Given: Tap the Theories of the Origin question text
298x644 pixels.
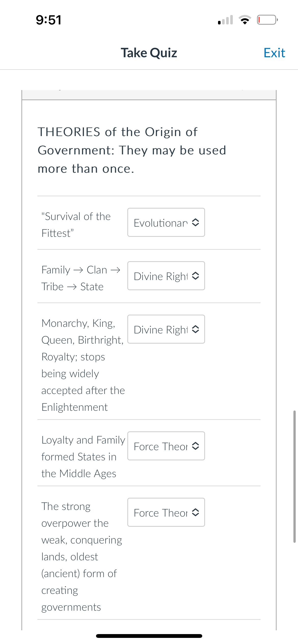Looking at the screenshot, I should pos(132,150).
